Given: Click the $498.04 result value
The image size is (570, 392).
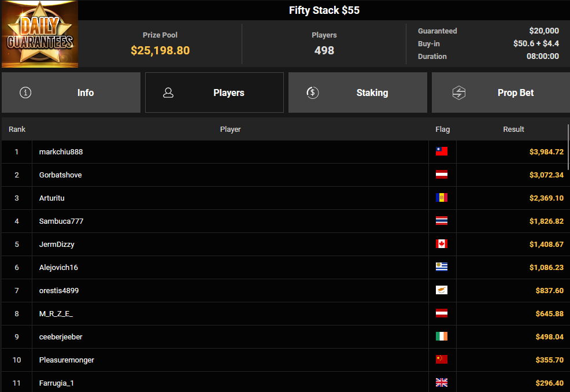Looking at the screenshot, I should pyautogui.click(x=550, y=337).
